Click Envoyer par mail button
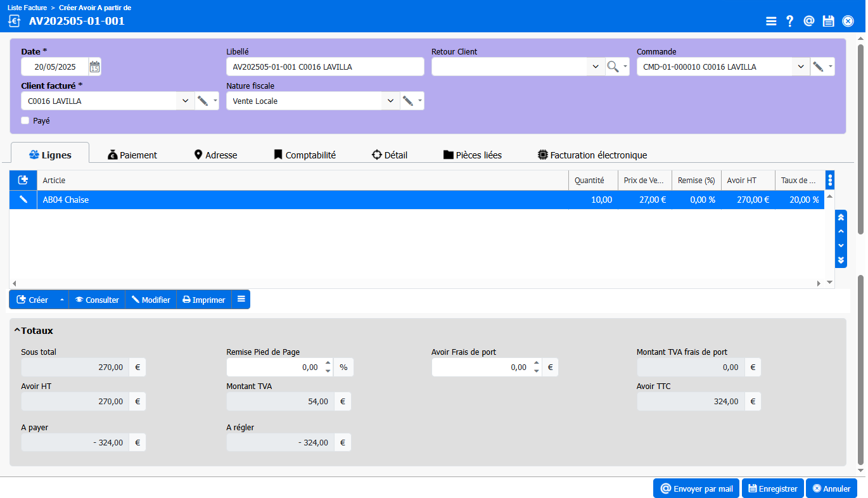This screenshot has height=498, width=868. point(696,488)
